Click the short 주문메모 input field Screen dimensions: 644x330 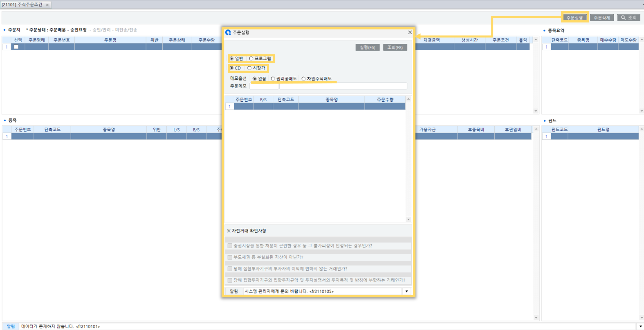tap(264, 86)
